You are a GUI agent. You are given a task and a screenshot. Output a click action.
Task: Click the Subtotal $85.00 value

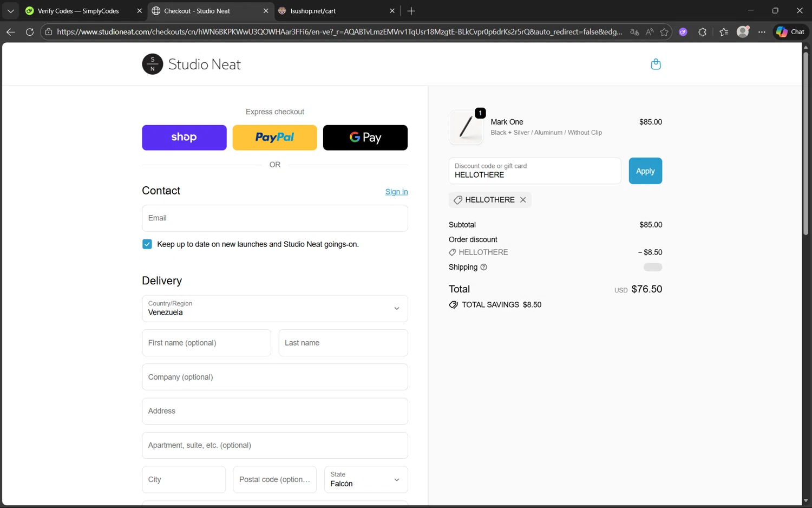click(651, 225)
